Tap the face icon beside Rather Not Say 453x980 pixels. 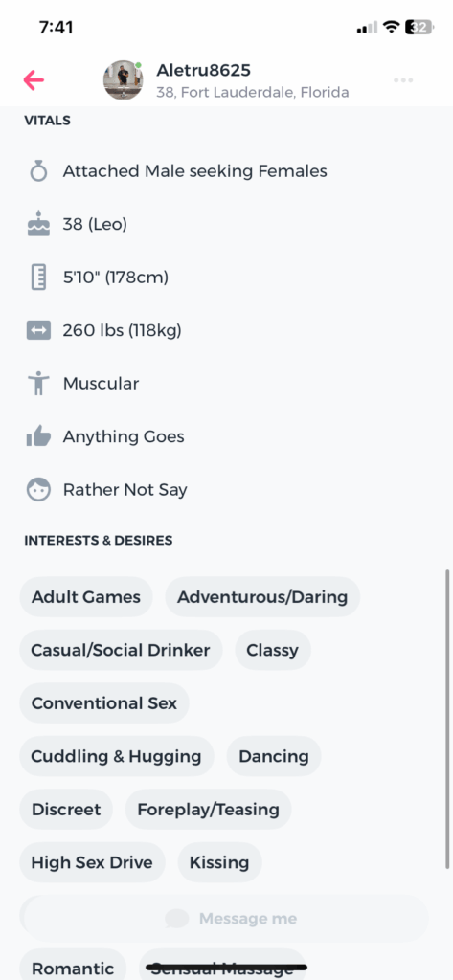pos(38,489)
